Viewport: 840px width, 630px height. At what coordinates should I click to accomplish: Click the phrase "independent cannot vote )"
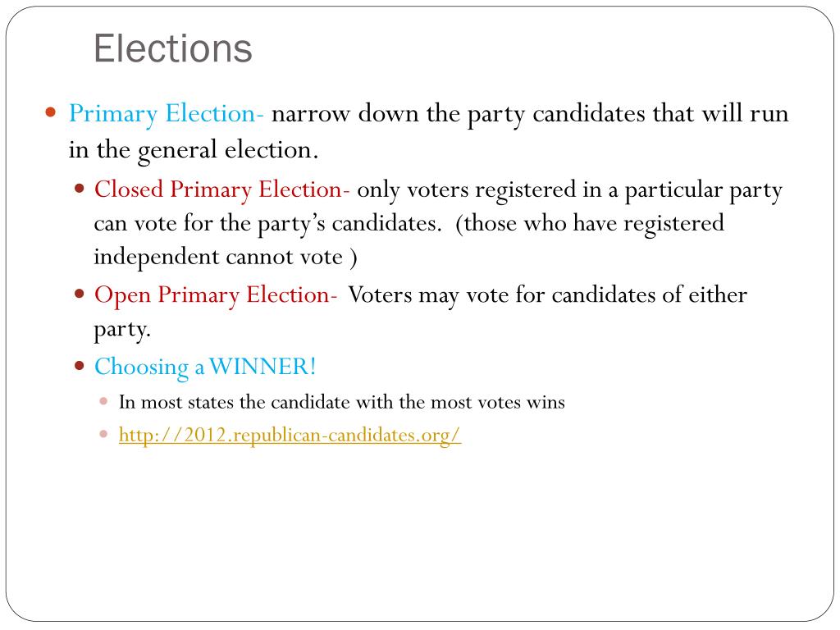(x=226, y=257)
